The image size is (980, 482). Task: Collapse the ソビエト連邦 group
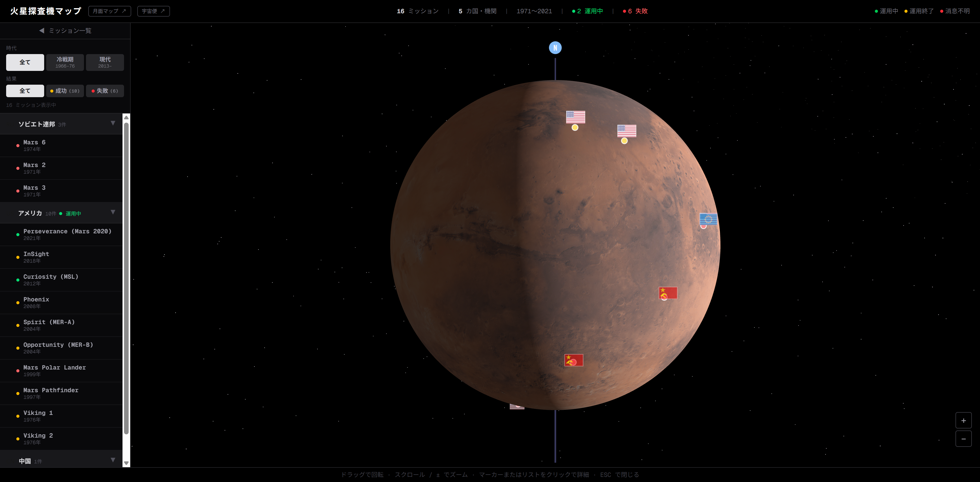113,123
